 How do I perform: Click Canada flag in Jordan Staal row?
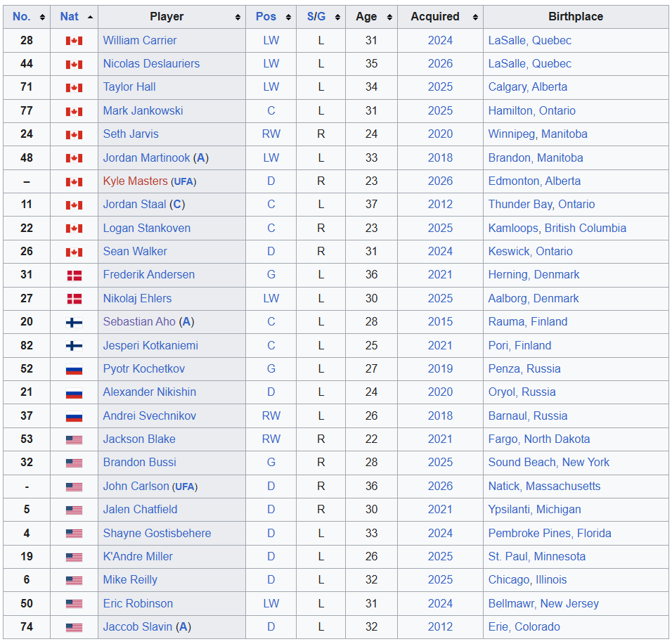(x=74, y=205)
